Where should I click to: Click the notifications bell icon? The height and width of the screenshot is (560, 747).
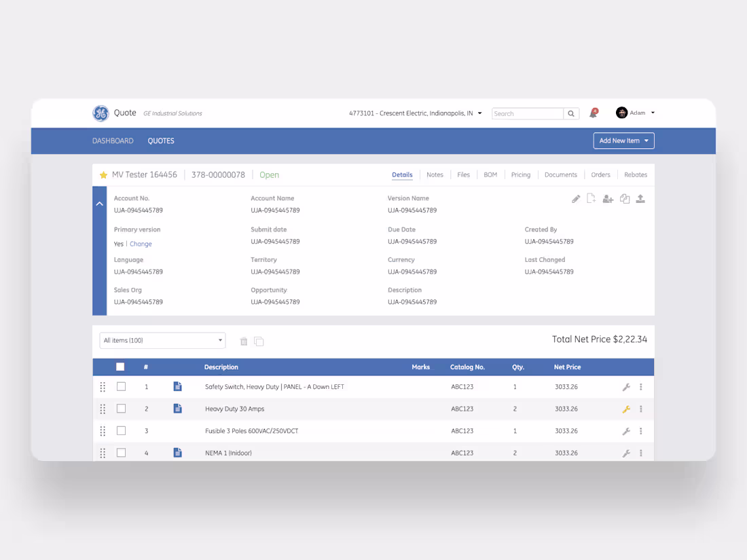(x=592, y=113)
